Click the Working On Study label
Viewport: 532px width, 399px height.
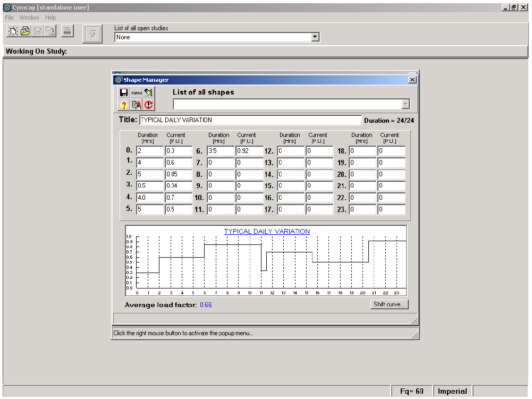point(36,51)
